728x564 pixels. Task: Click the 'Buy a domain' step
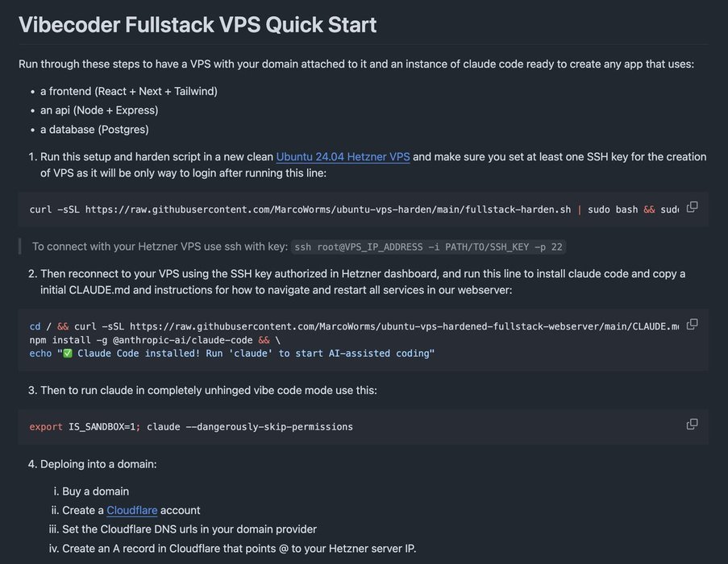coord(95,491)
